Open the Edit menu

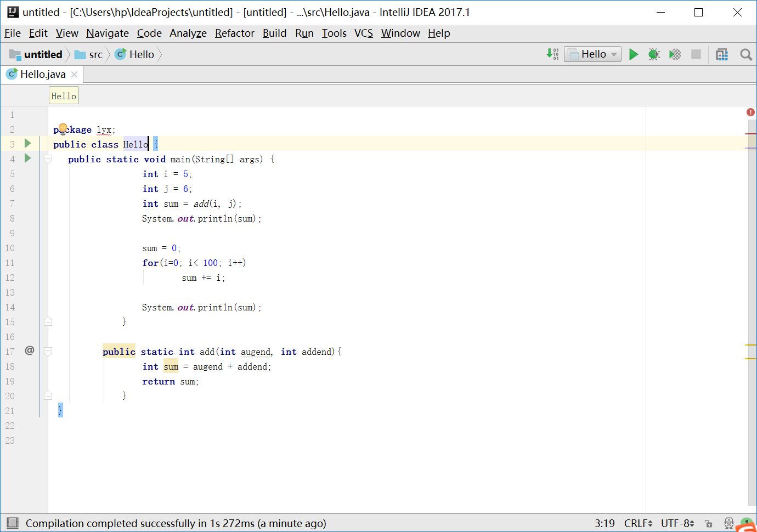click(x=38, y=33)
